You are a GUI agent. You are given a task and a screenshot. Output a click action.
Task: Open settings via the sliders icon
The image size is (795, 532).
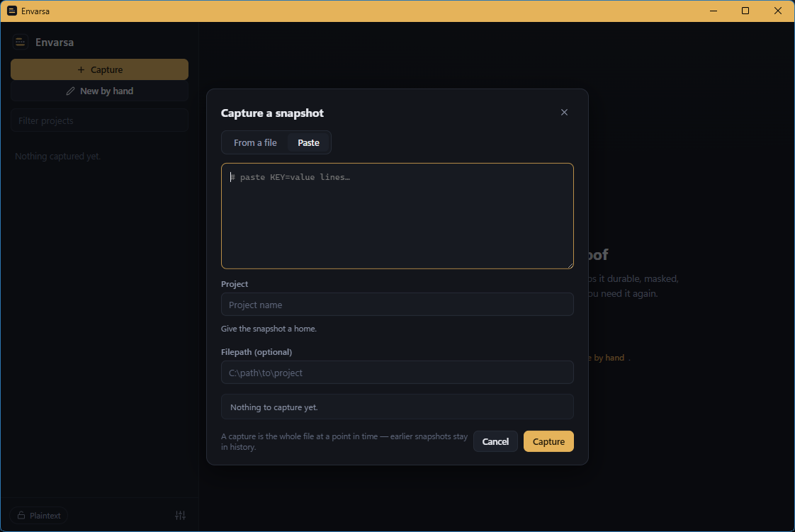(x=180, y=515)
